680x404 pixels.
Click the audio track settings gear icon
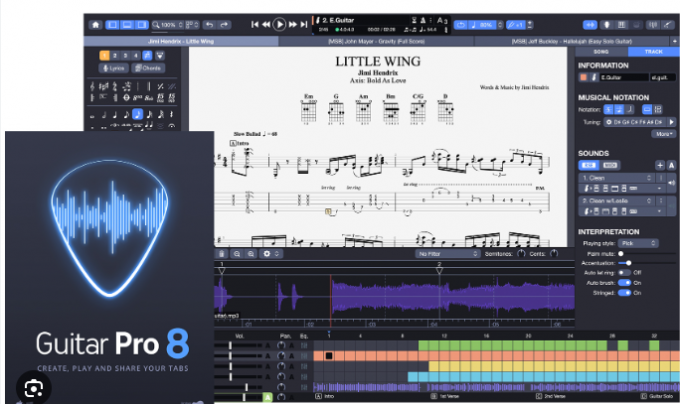tap(266, 254)
